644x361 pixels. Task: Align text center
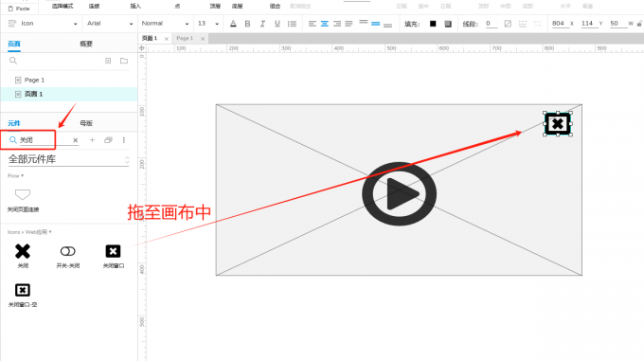(325, 24)
